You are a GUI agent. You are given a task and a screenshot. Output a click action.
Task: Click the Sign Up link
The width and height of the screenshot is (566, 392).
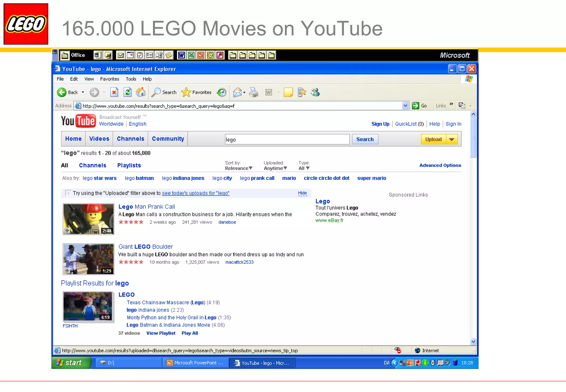click(x=380, y=124)
